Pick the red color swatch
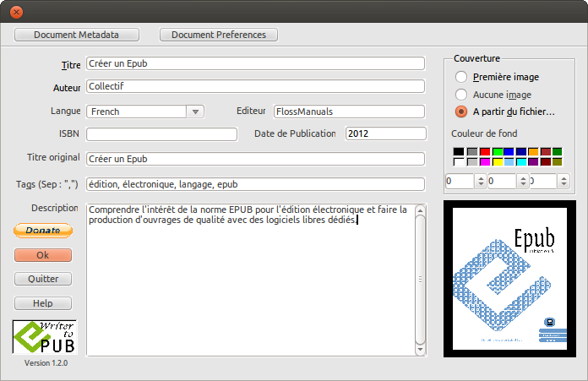Image resolution: width=588 pixels, height=381 pixels. point(484,151)
